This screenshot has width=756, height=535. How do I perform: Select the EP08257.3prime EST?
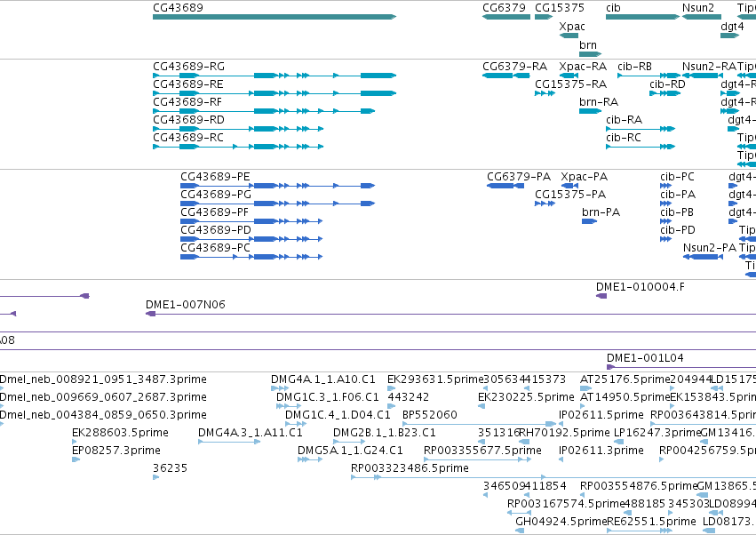76,459
